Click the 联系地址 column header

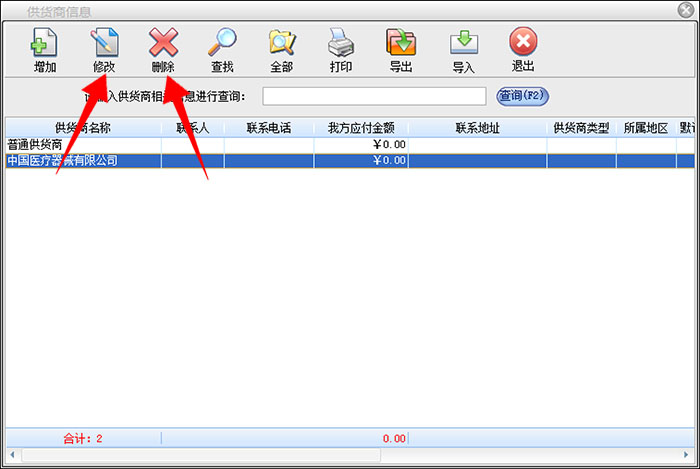click(x=477, y=128)
